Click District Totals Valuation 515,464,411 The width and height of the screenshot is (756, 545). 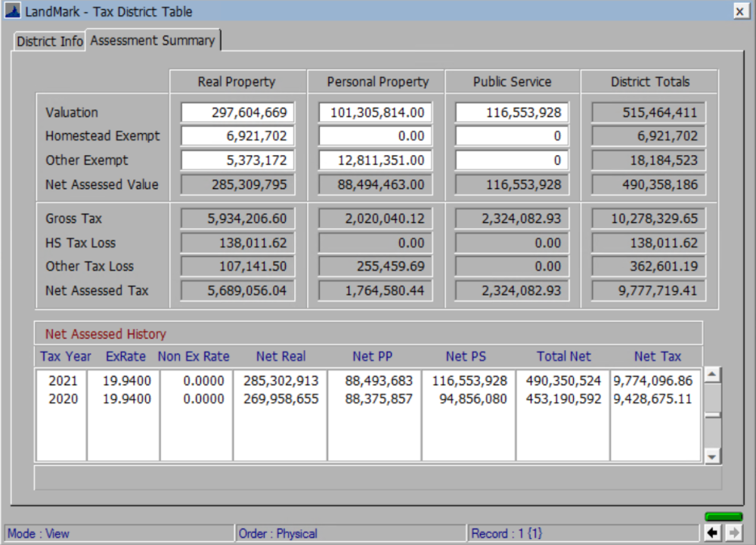tap(649, 113)
